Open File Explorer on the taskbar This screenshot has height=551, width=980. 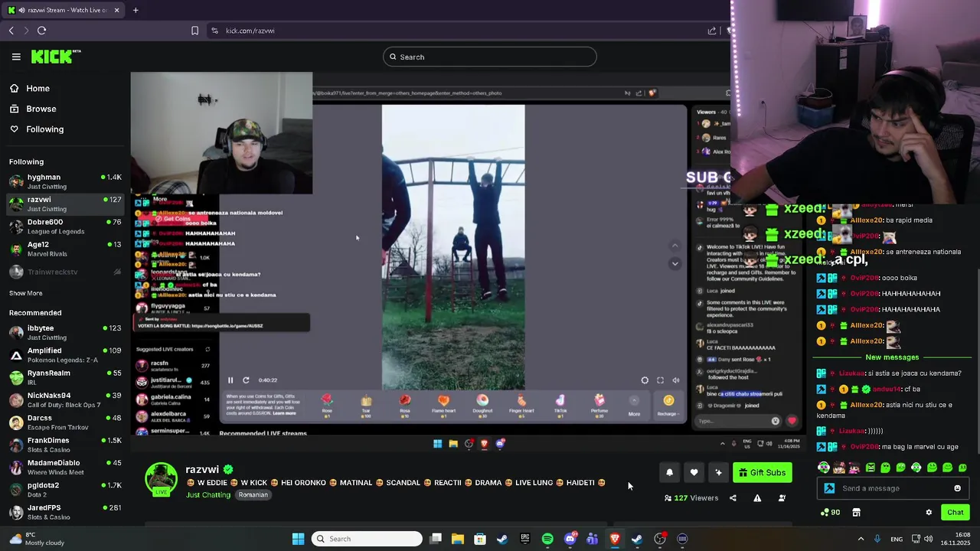tap(457, 539)
